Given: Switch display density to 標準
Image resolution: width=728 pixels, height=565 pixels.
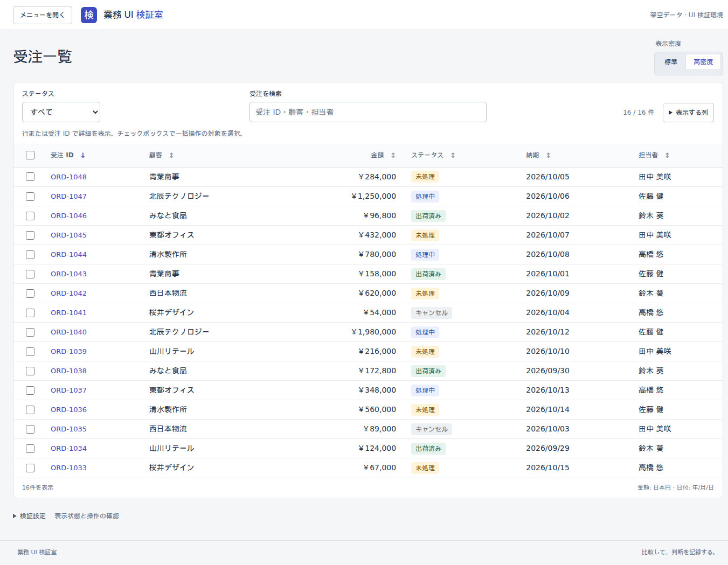Looking at the screenshot, I should coord(671,62).
